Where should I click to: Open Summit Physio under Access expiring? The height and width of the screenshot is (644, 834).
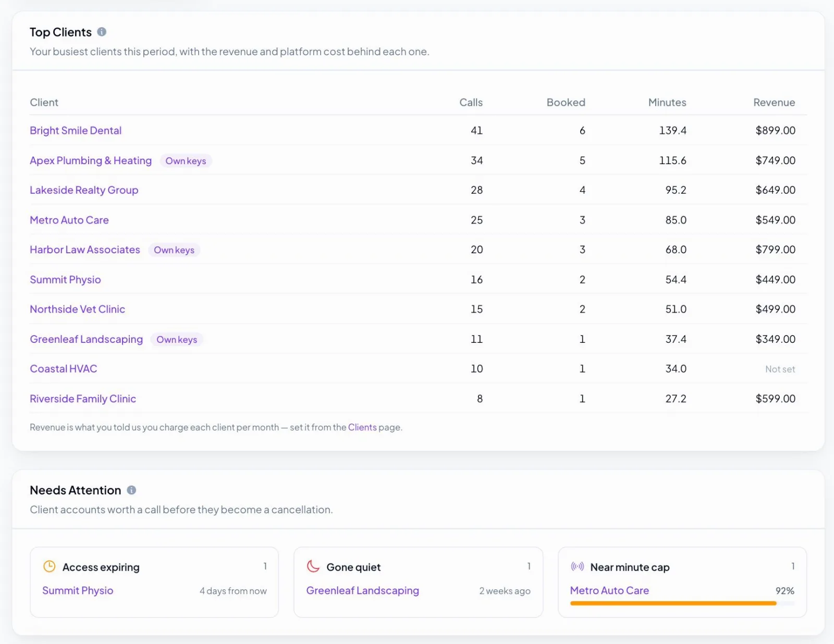tap(78, 590)
